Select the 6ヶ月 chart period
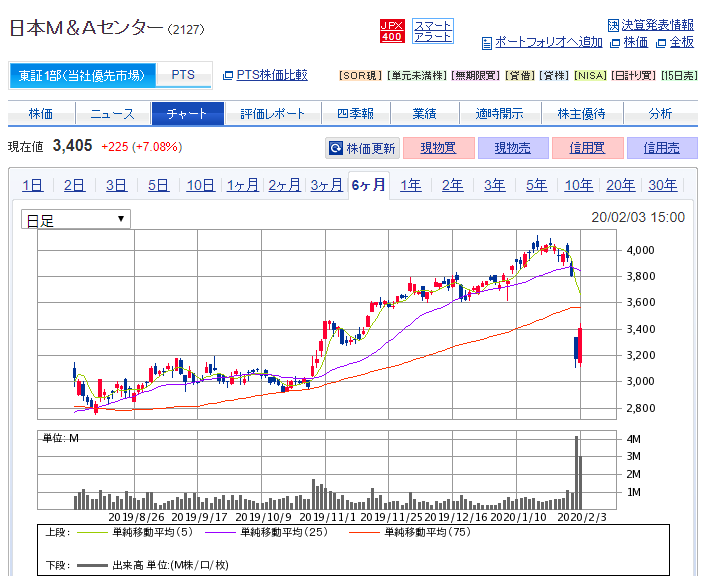The height and width of the screenshot is (576, 705). [369, 185]
